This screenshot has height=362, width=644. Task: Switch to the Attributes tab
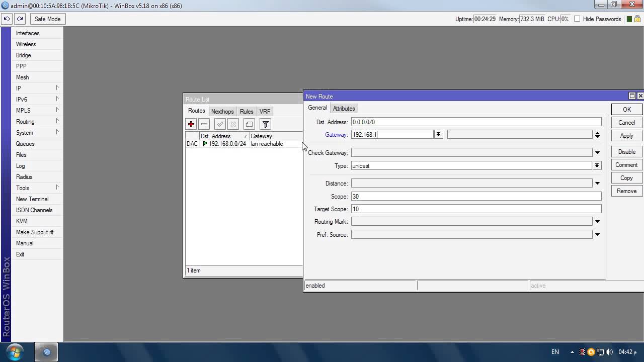344,109
